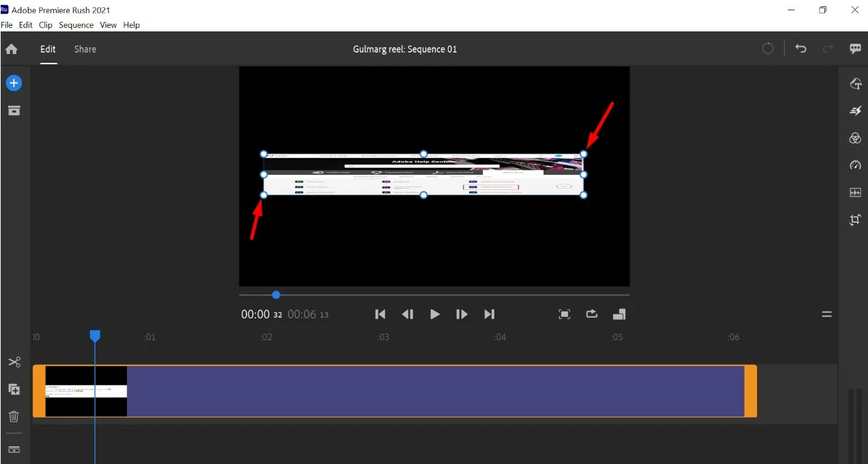Image resolution: width=868 pixels, height=464 pixels.
Task: Open the Edit menu
Action: tap(26, 25)
